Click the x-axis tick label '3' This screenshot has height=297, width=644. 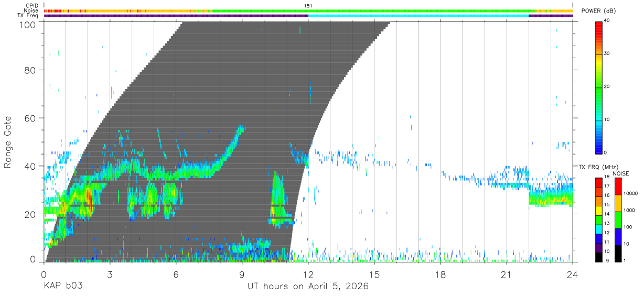(110, 274)
